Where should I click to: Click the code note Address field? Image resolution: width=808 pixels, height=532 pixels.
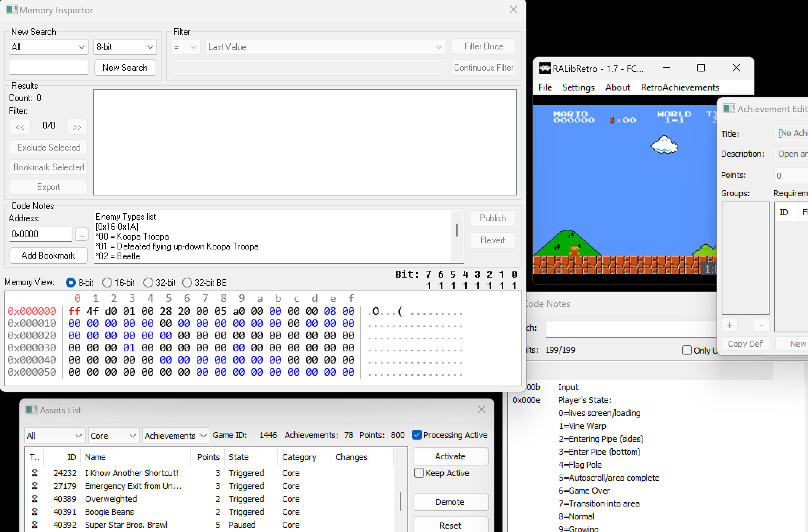pos(41,234)
